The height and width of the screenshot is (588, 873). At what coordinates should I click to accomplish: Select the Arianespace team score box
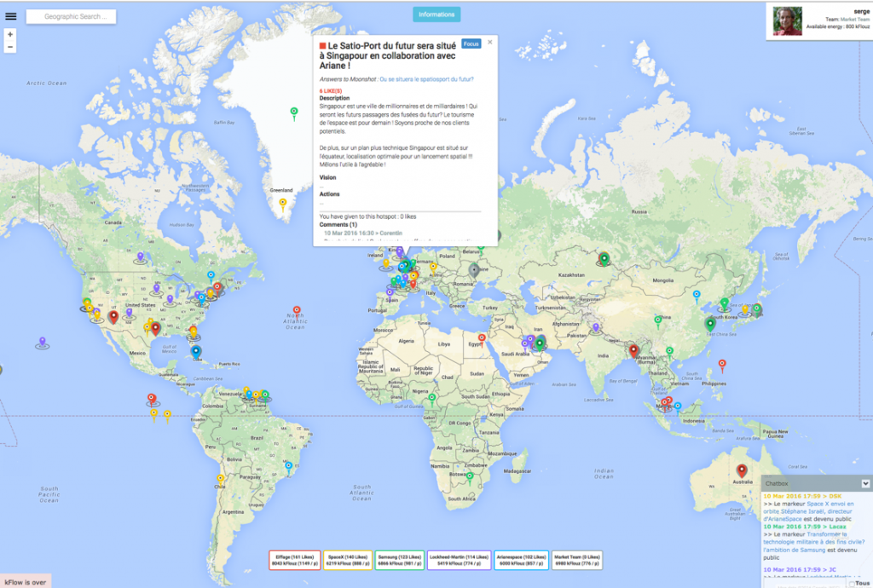[520, 559]
